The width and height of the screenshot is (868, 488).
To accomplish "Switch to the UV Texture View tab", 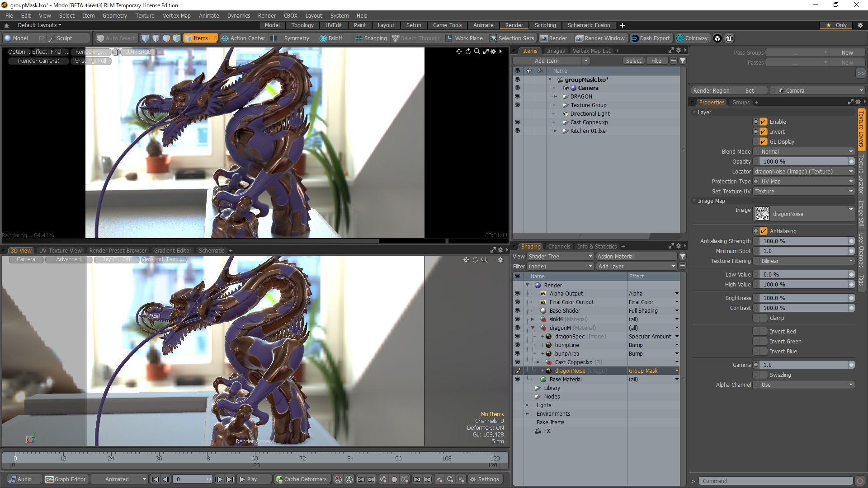I will [x=60, y=251].
